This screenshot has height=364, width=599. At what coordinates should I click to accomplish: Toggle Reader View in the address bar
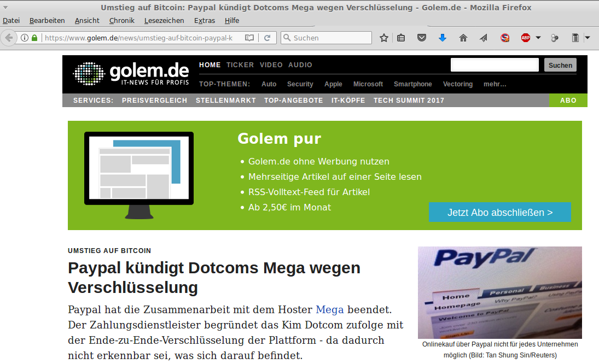coord(249,38)
